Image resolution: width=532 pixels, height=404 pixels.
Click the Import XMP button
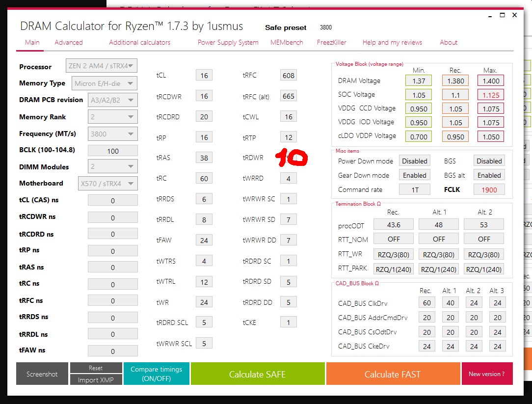[x=96, y=379]
